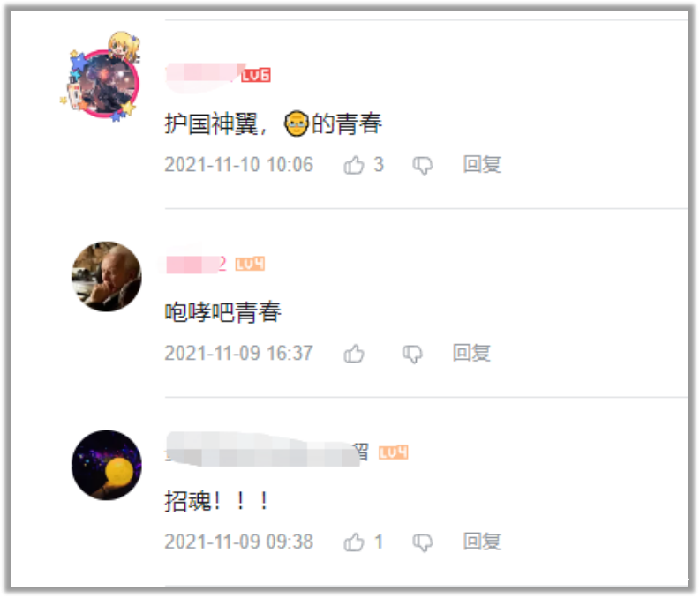Like the 招魂 comment

(x=354, y=542)
